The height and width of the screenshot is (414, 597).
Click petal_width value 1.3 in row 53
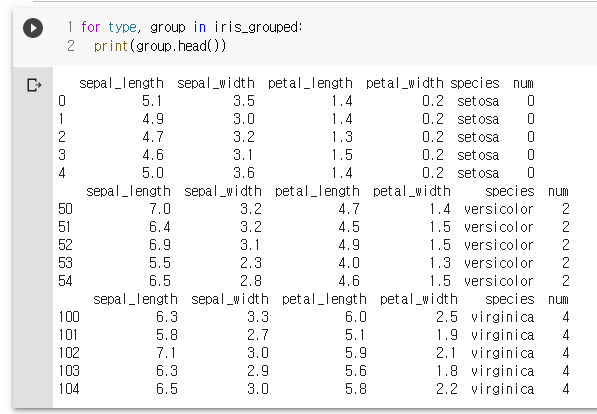point(440,263)
